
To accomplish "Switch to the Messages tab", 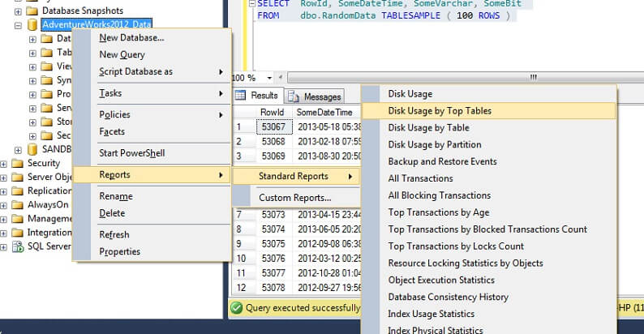I will (x=315, y=96).
